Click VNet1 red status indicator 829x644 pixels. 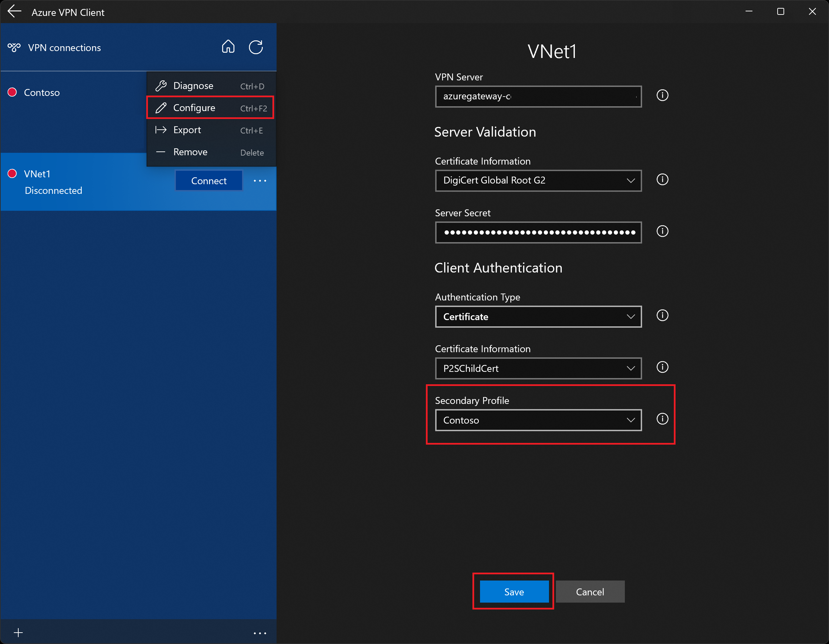(12, 174)
